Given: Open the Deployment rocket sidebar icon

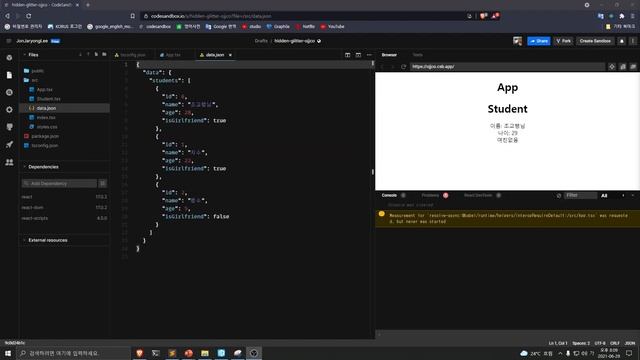Looking at the screenshot, I should pyautogui.click(x=9, y=144).
